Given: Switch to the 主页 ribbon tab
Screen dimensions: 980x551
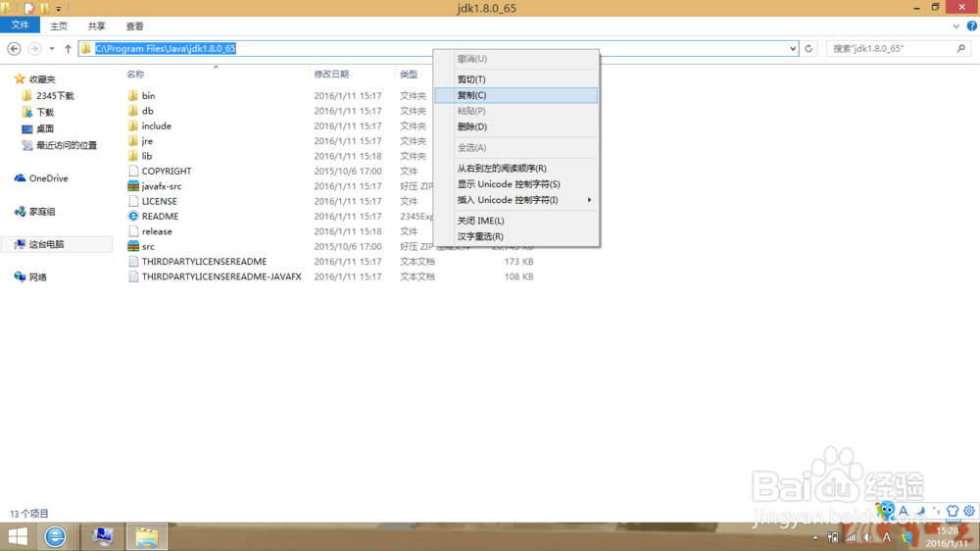Looking at the screenshot, I should pos(59,26).
